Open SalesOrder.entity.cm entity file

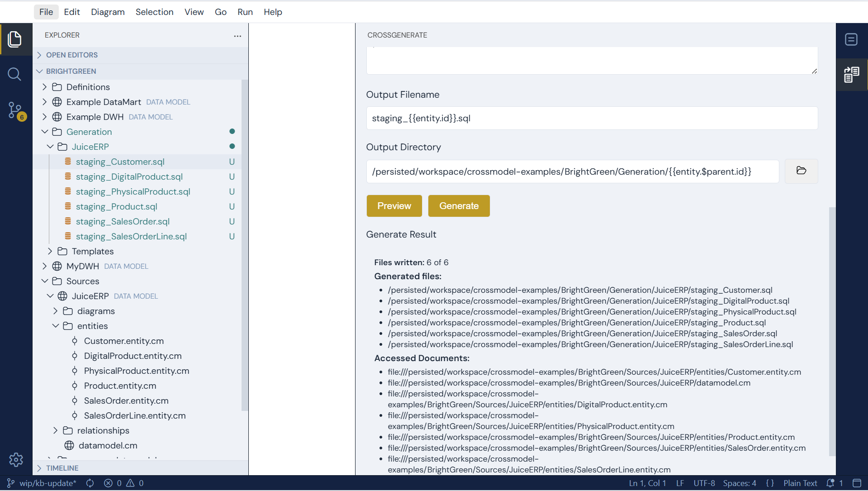(126, 400)
